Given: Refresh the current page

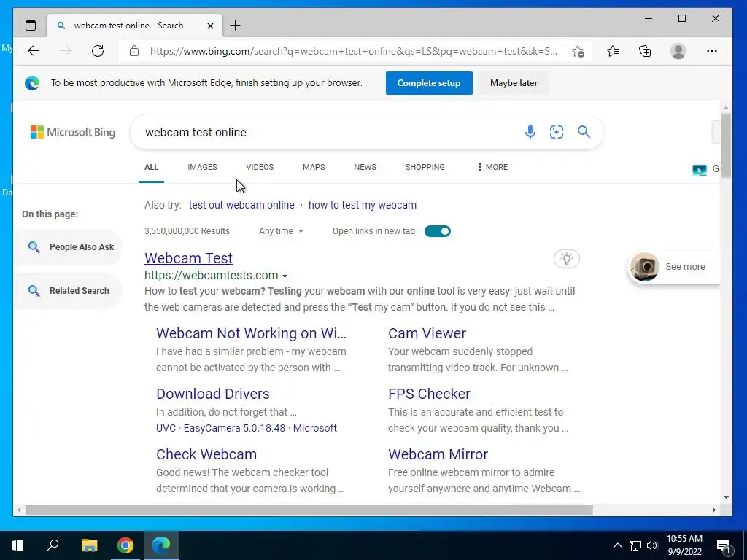Looking at the screenshot, I should 98,51.
